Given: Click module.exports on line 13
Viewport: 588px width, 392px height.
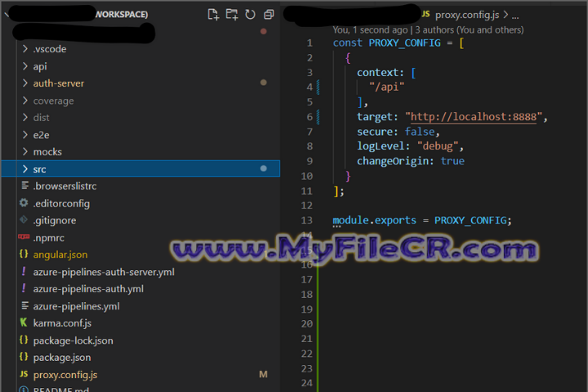Looking at the screenshot, I should coord(374,220).
